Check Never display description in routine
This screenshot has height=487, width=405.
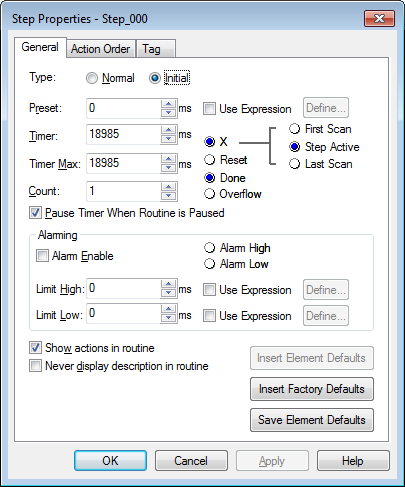tap(35, 366)
